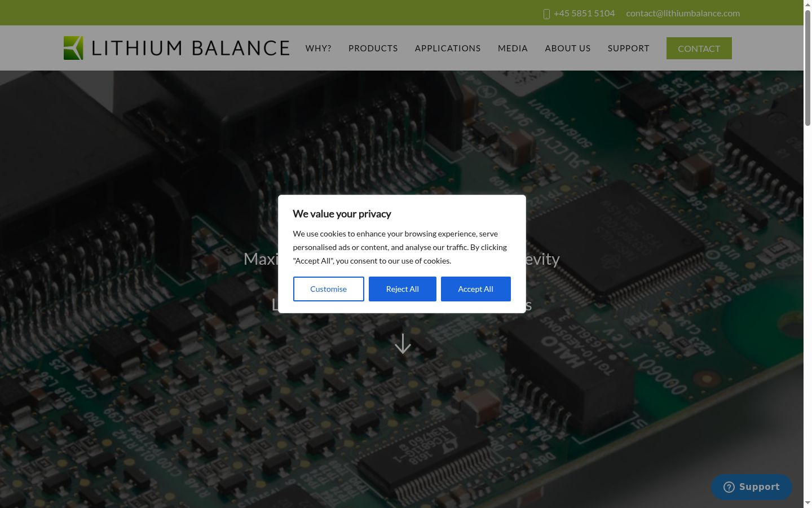The width and height of the screenshot is (812, 508).
Task: Click the down arrow on hero image
Action: click(403, 344)
